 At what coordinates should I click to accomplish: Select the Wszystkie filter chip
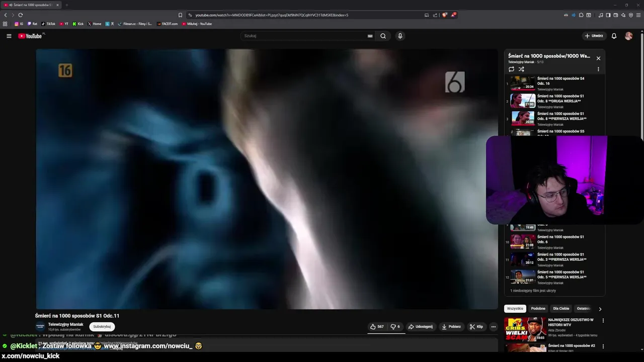pos(515,308)
